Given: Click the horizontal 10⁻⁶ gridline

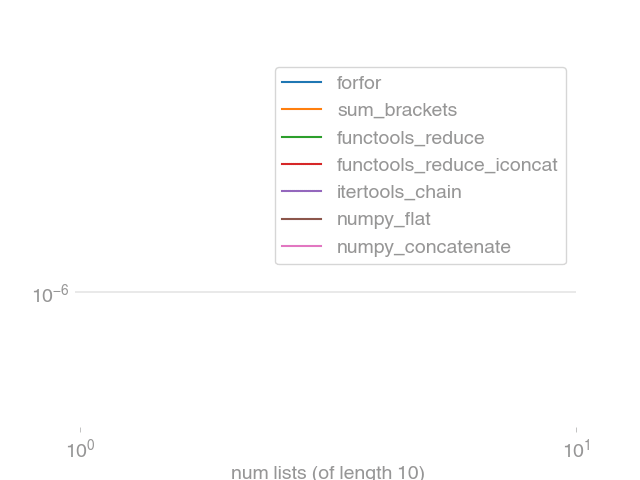Looking at the screenshot, I should point(325,292).
